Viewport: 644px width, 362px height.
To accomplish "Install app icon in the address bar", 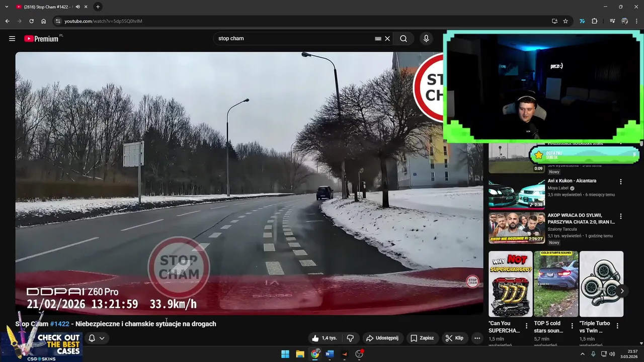I will 554,21.
